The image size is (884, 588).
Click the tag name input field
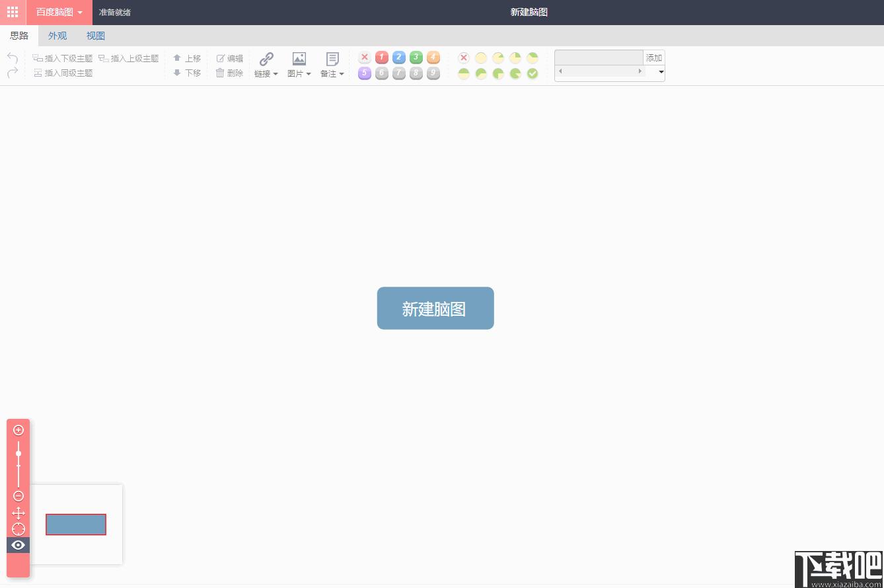pyautogui.click(x=599, y=57)
